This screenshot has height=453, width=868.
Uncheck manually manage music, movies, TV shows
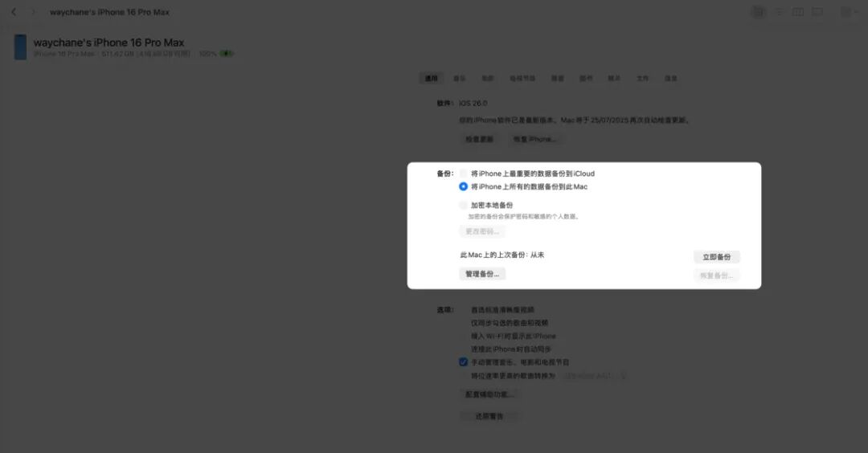464,362
